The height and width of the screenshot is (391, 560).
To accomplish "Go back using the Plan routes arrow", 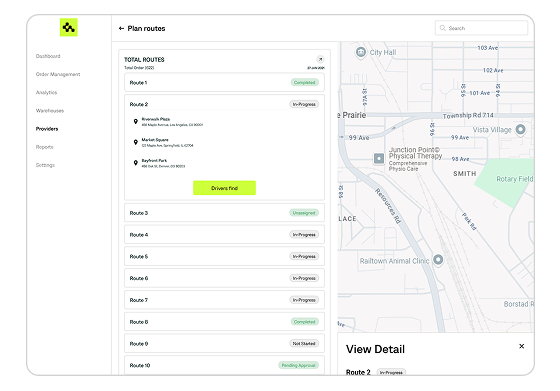I will [x=121, y=28].
